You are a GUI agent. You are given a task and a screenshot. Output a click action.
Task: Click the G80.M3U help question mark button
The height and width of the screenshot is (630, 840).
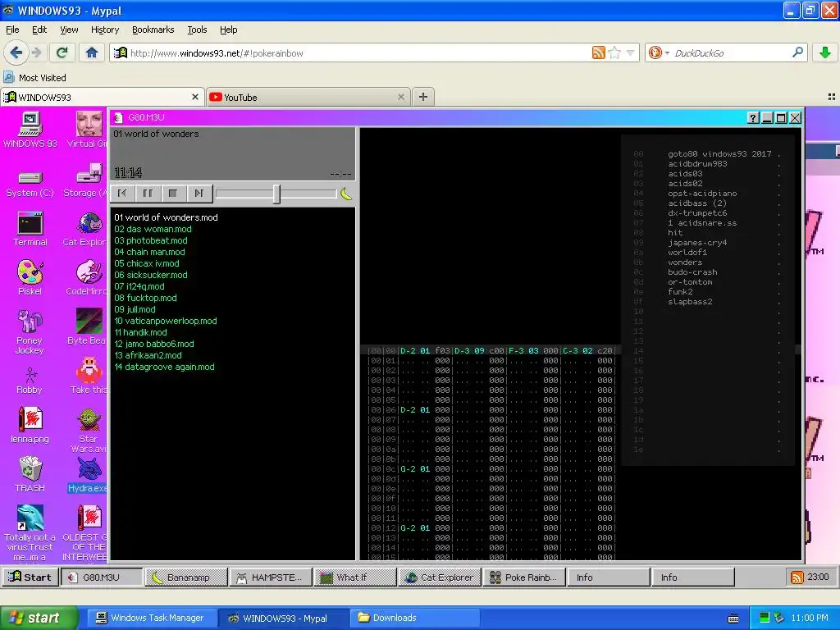(753, 118)
